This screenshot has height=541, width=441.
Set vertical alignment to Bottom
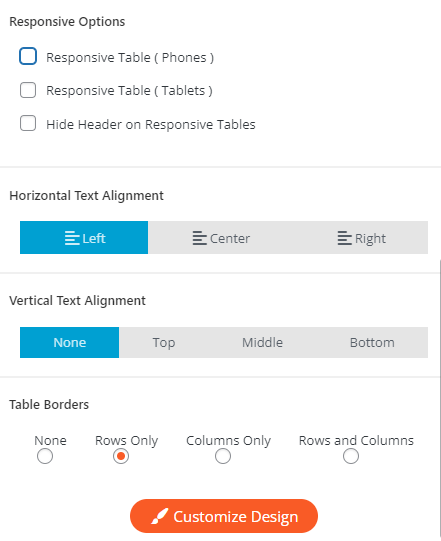372,343
